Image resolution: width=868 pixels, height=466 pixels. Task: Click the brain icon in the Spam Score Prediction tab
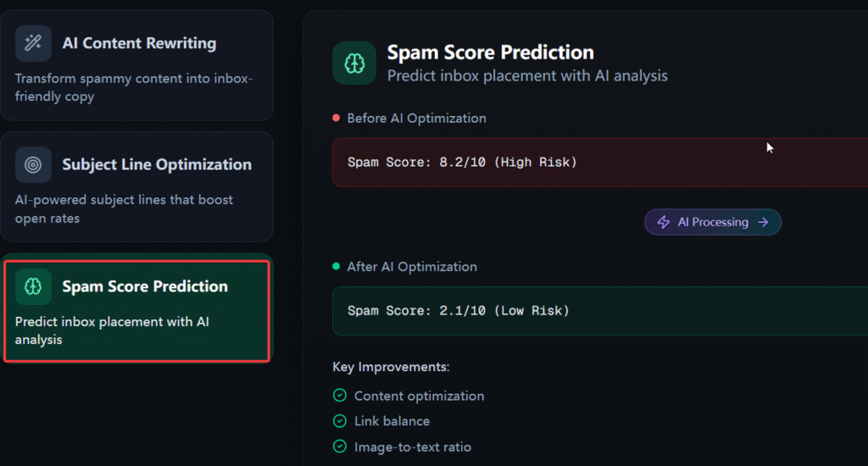pos(33,286)
